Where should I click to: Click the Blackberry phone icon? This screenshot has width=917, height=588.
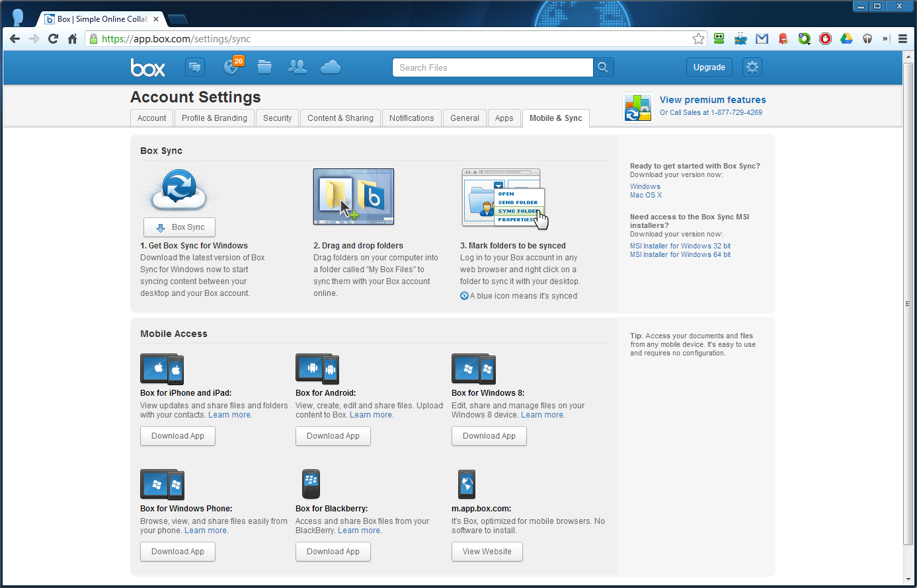coord(311,484)
